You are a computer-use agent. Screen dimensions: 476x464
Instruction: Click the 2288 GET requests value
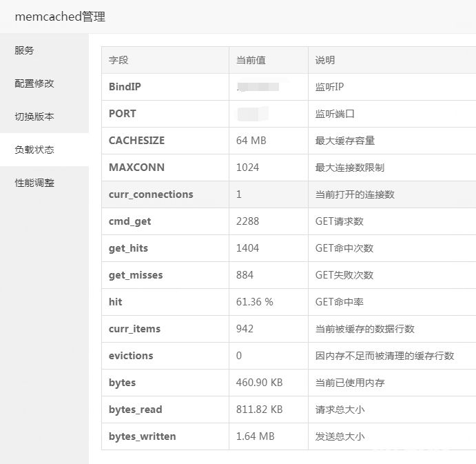pyautogui.click(x=248, y=221)
